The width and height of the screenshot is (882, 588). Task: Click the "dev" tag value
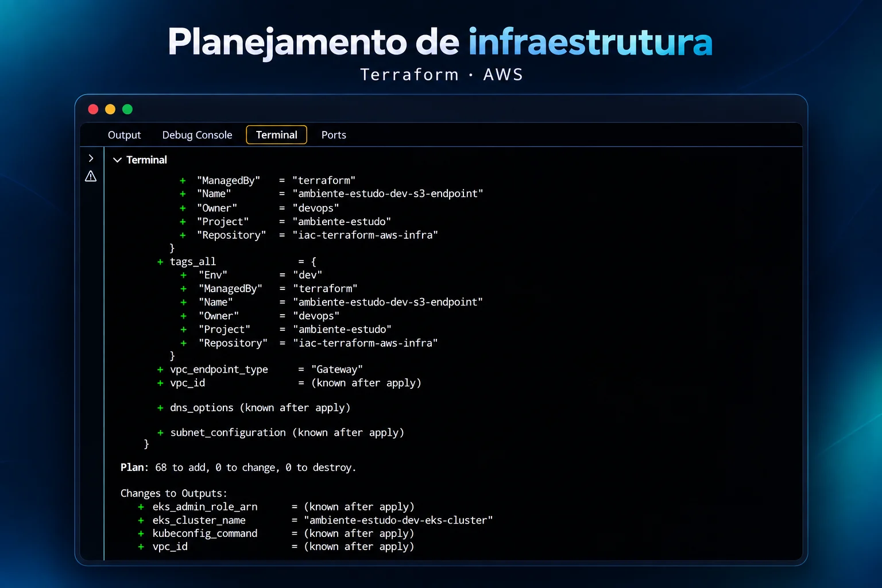tap(308, 275)
